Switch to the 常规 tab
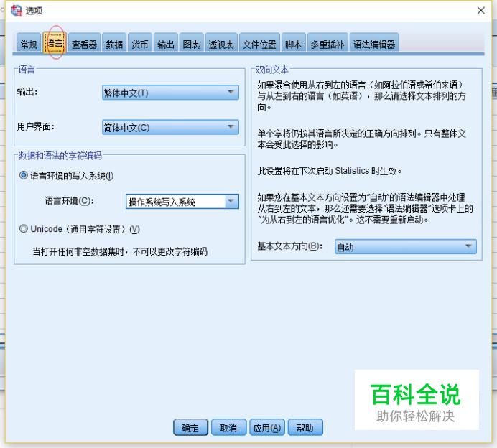The height and width of the screenshot is (448, 497). point(29,44)
